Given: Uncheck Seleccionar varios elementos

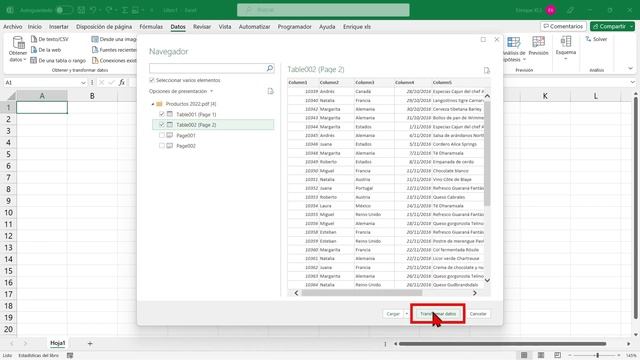Looking at the screenshot, I should (152, 80).
